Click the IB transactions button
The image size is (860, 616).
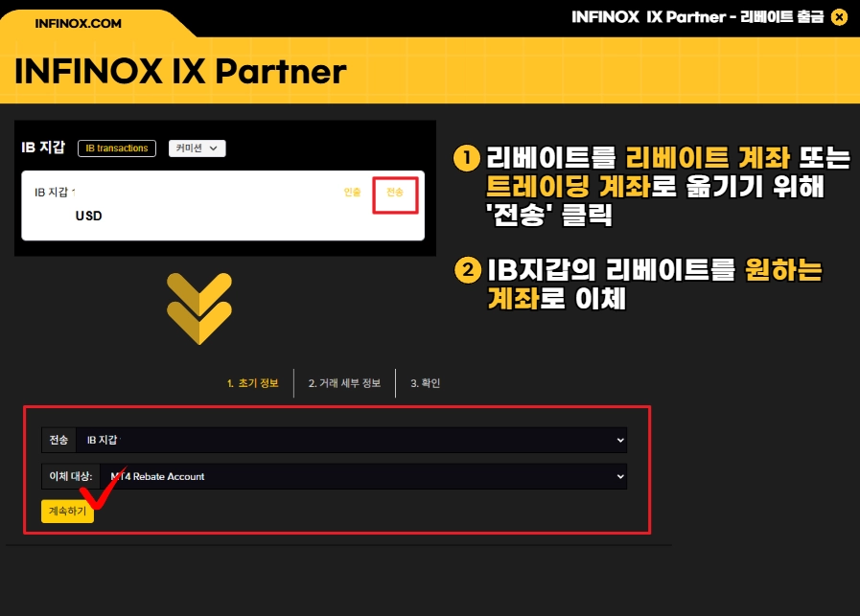click(x=117, y=148)
